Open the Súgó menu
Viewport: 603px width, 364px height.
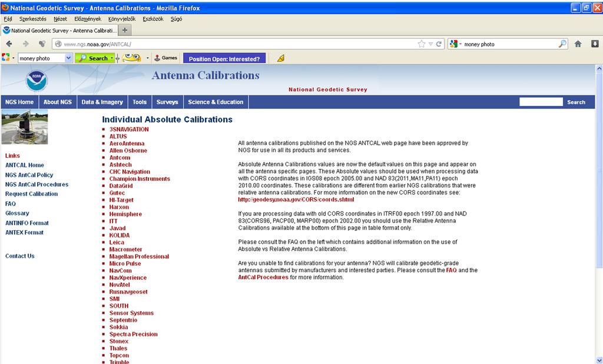click(x=176, y=19)
